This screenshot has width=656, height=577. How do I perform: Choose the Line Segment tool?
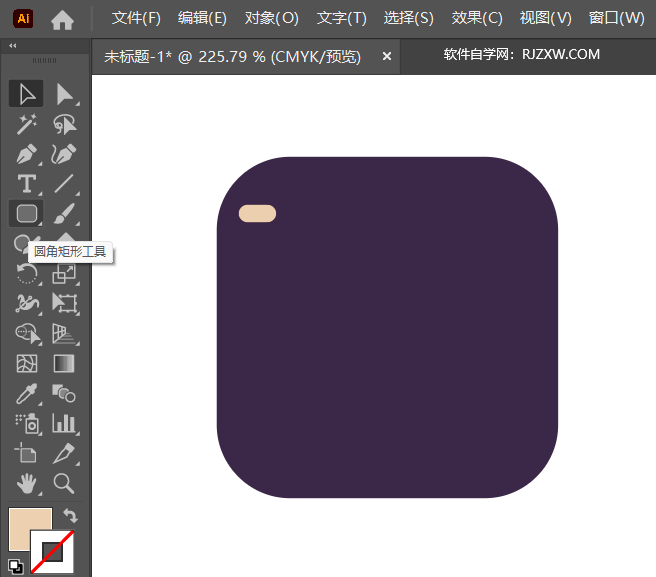(x=64, y=184)
